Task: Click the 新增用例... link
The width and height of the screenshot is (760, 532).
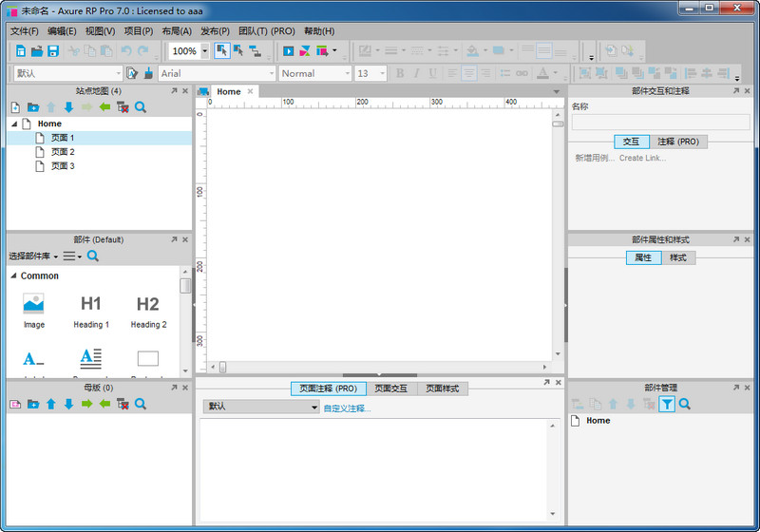Action: coord(595,158)
